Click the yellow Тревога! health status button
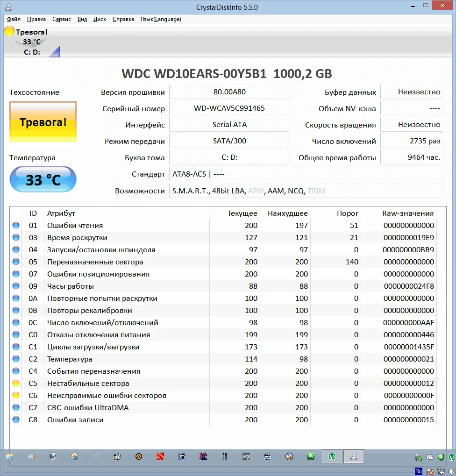This screenshot has height=476, width=456. coord(43,122)
